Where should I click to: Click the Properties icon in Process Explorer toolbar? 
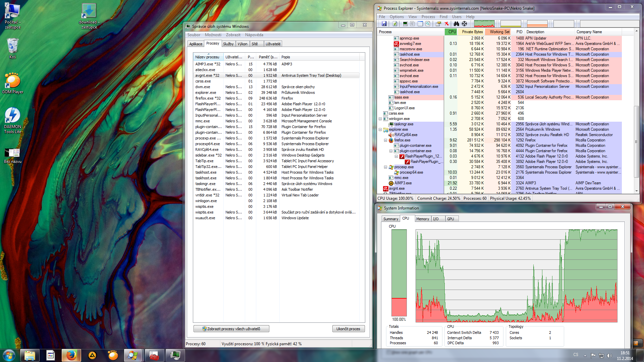pyautogui.click(x=438, y=24)
